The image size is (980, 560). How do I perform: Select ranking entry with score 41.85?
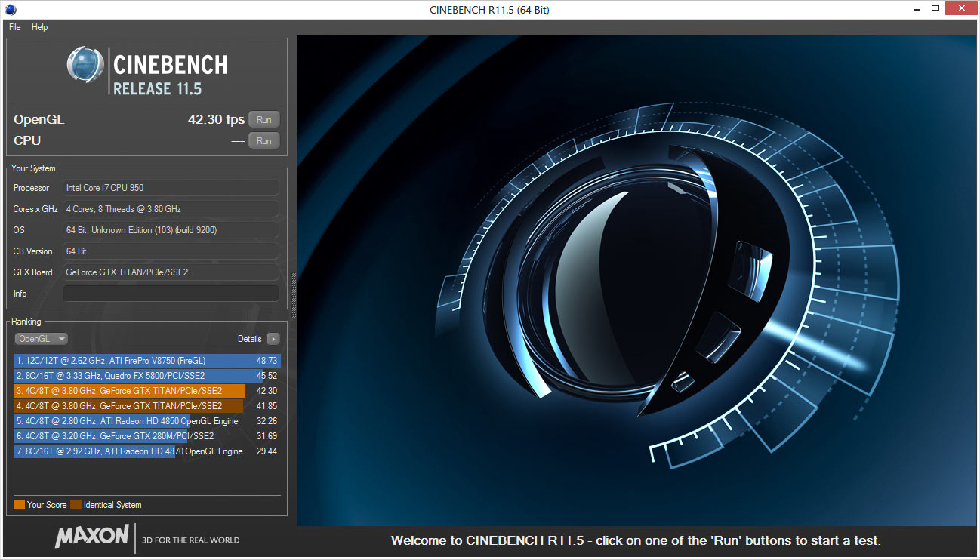click(x=146, y=406)
